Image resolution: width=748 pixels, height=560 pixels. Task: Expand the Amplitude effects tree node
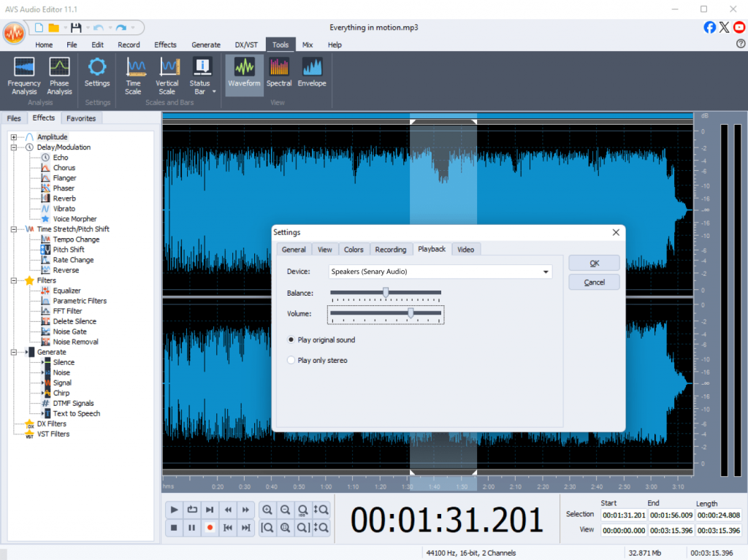coord(14,137)
